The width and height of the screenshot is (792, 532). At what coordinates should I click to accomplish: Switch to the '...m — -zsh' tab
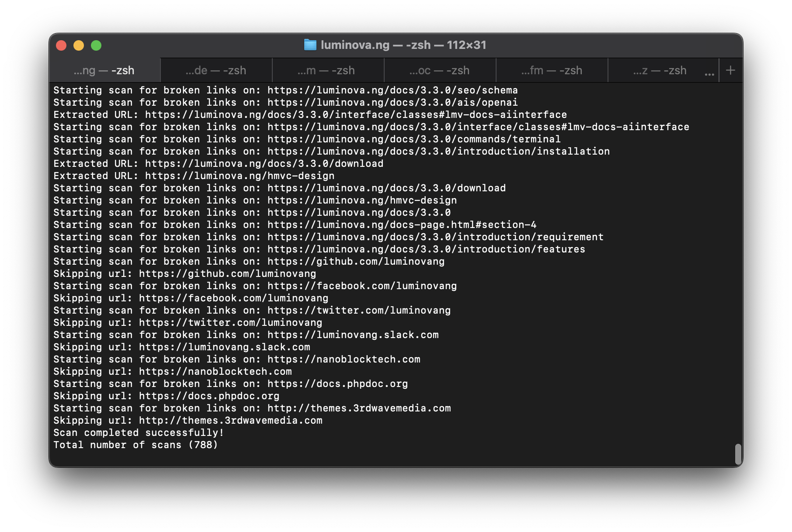tap(328, 70)
